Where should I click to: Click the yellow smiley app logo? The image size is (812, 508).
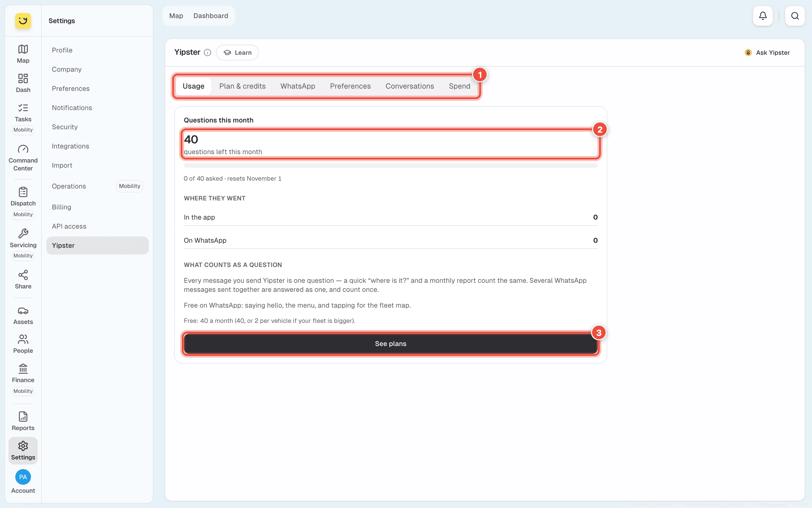tap(23, 21)
